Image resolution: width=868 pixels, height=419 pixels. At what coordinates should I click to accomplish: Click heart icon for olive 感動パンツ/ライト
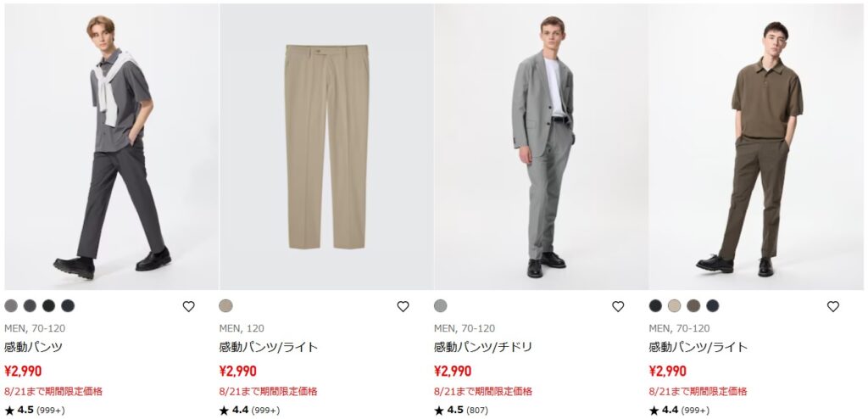833,306
